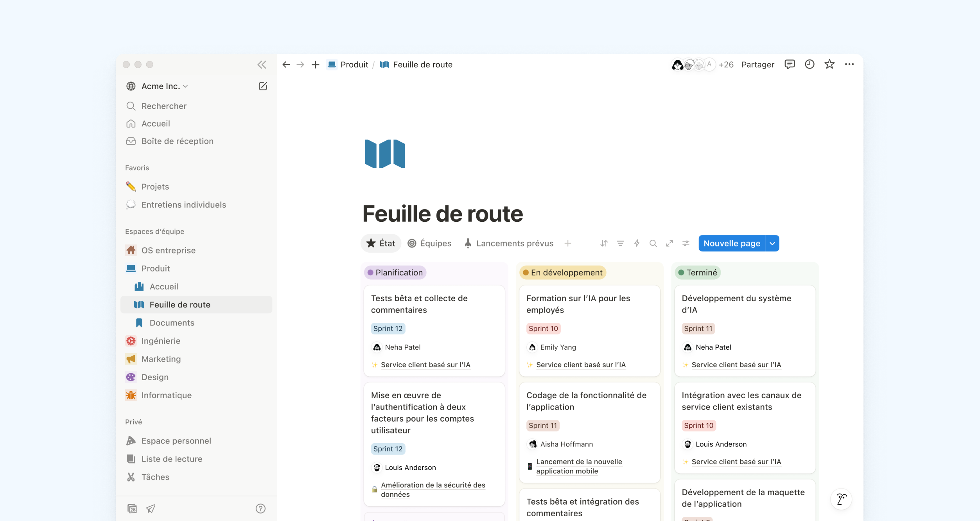
Task: Open the sort icon in database toolbar
Action: point(604,243)
